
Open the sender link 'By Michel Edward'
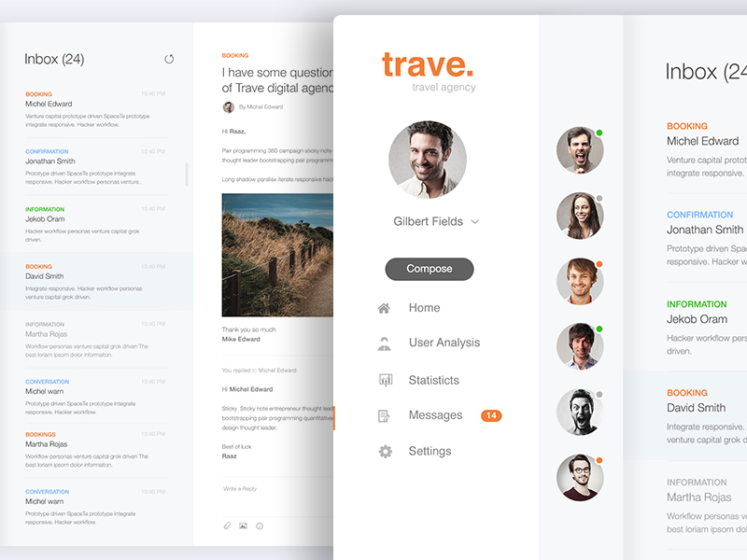(261, 107)
